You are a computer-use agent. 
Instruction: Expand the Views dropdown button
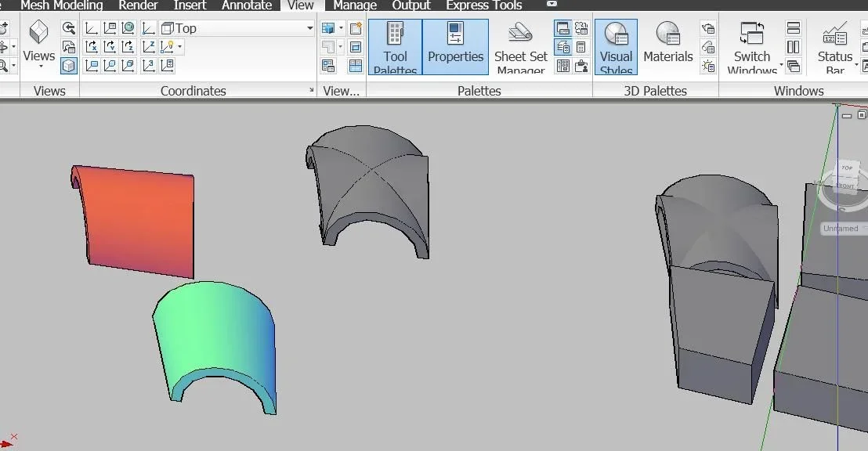pos(38,45)
